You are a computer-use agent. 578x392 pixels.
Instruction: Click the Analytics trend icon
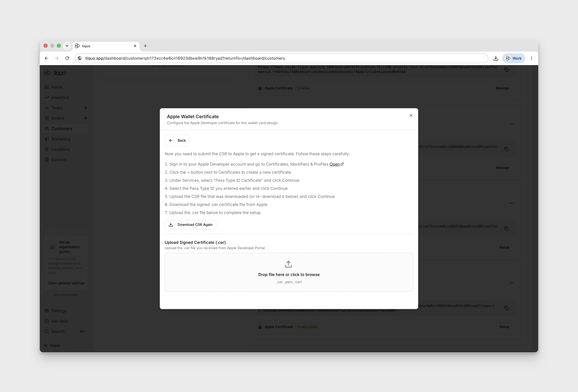click(47, 97)
